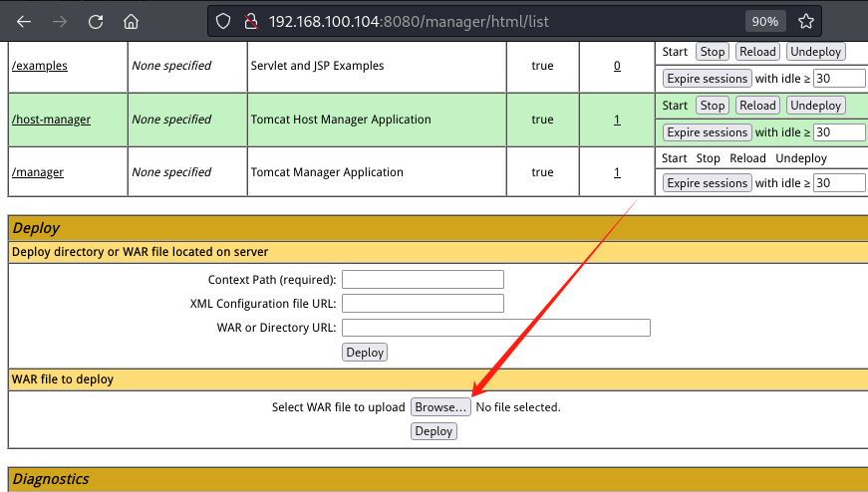Focus the Context Path input field

[x=423, y=279]
